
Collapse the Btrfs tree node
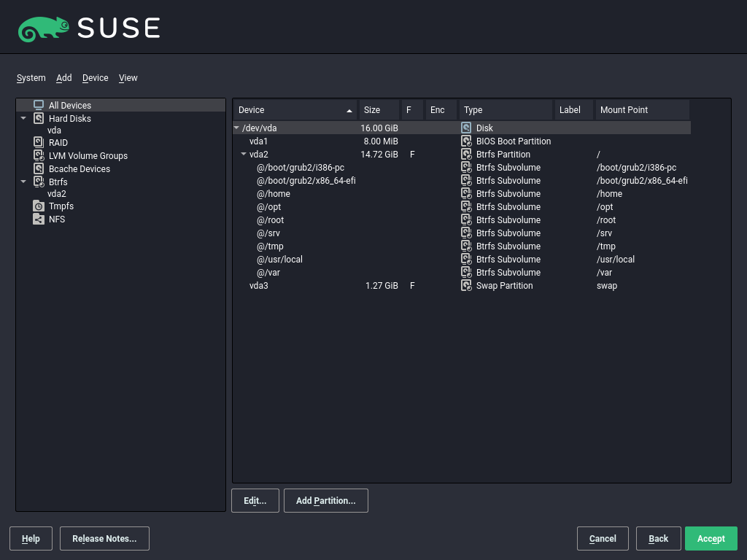point(23,182)
